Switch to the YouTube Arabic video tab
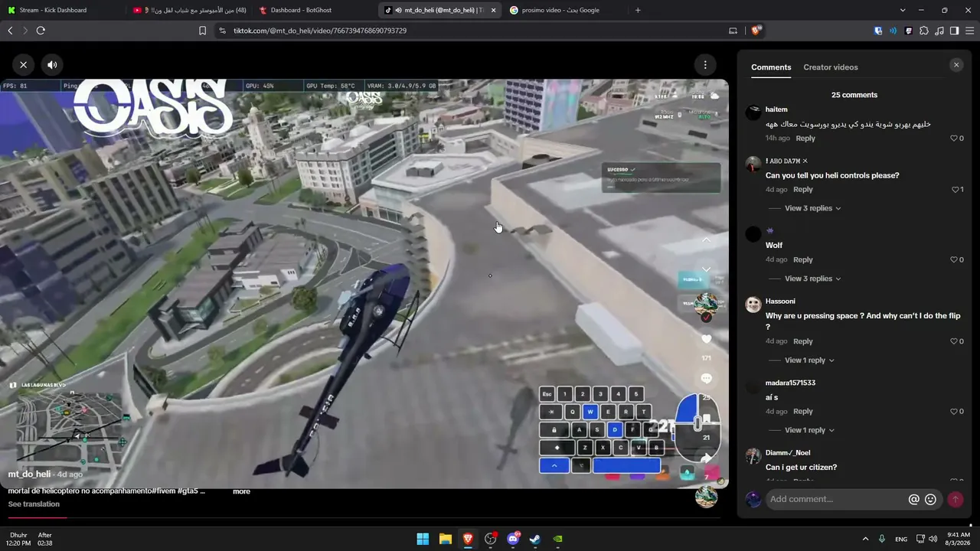Screen dimensions: 980x551 click(190, 10)
